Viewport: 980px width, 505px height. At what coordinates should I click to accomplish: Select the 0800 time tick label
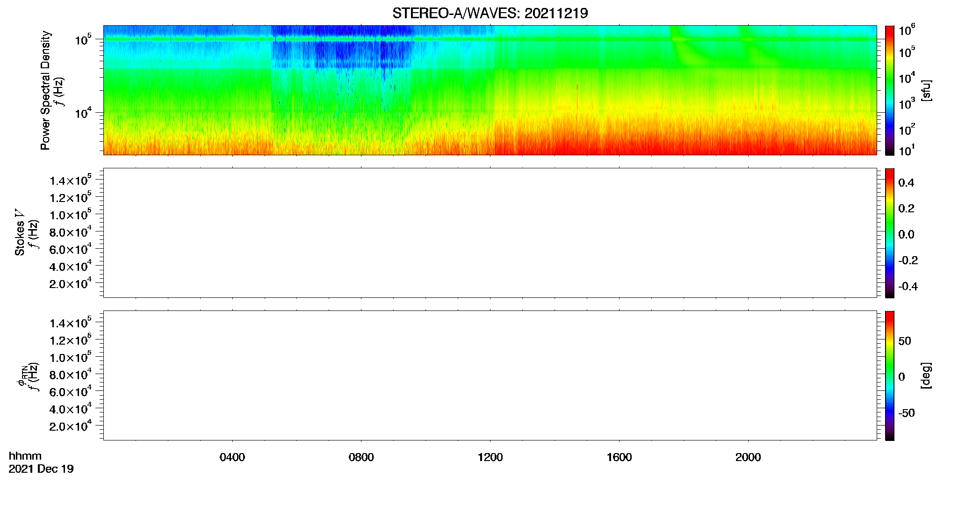[x=361, y=457]
